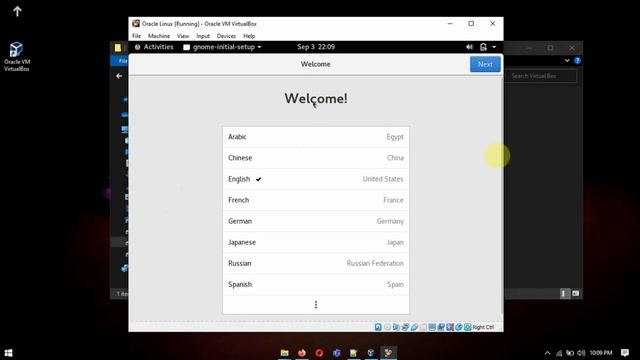Click the Right Ctrl host key label
The height and width of the screenshot is (360, 640).
click(x=483, y=327)
